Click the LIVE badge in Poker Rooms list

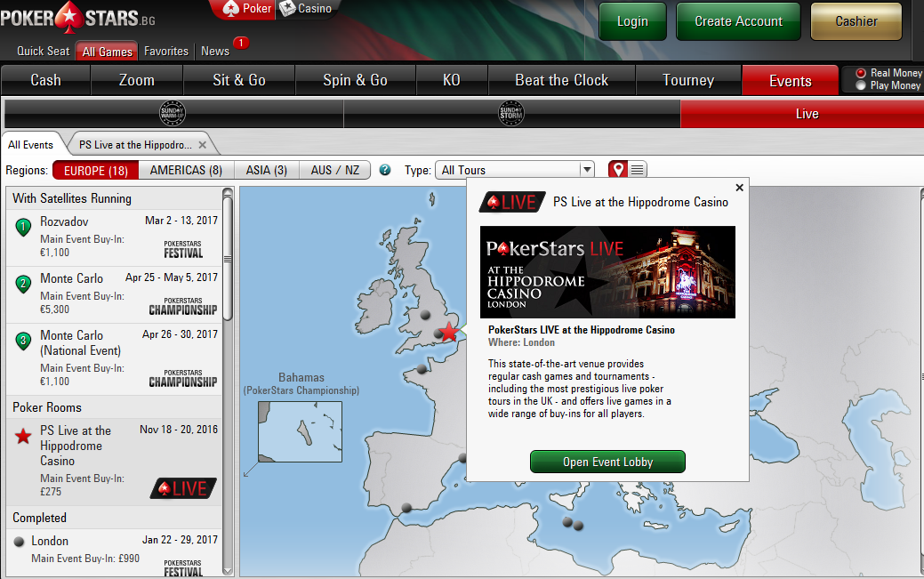click(183, 488)
